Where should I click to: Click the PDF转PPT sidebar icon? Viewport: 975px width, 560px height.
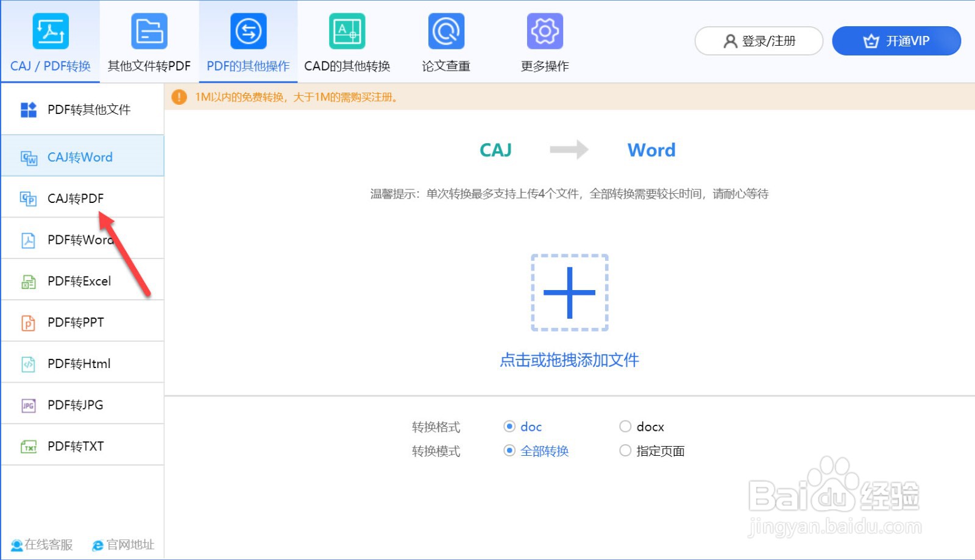29,323
